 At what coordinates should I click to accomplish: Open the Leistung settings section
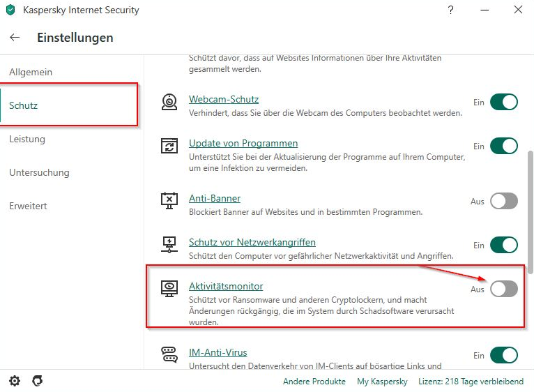click(x=27, y=139)
